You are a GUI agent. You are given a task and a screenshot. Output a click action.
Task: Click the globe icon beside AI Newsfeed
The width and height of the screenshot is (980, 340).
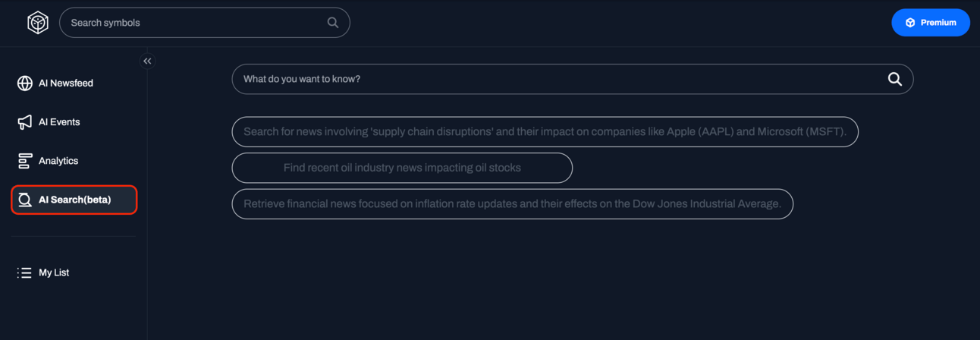click(25, 83)
